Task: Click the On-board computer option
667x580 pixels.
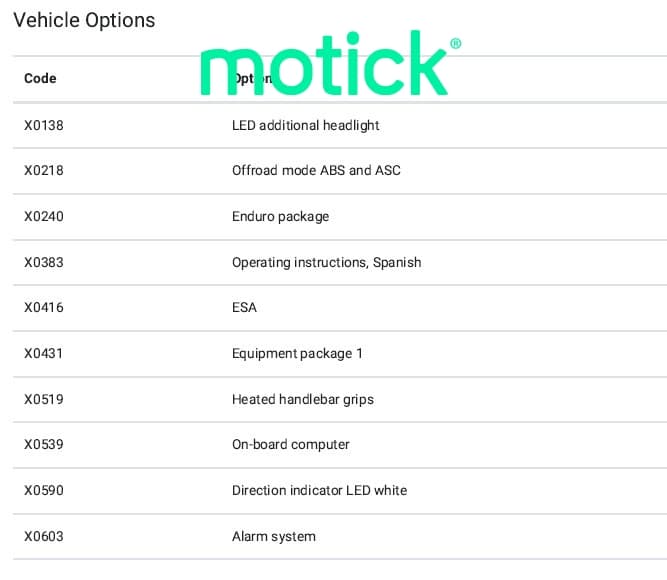Action: (x=290, y=444)
